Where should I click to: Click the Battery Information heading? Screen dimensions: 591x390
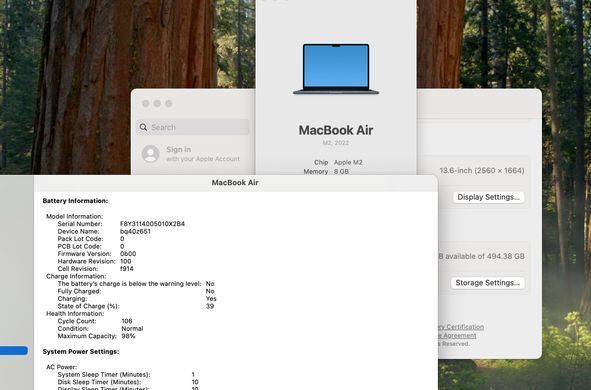[x=75, y=201]
